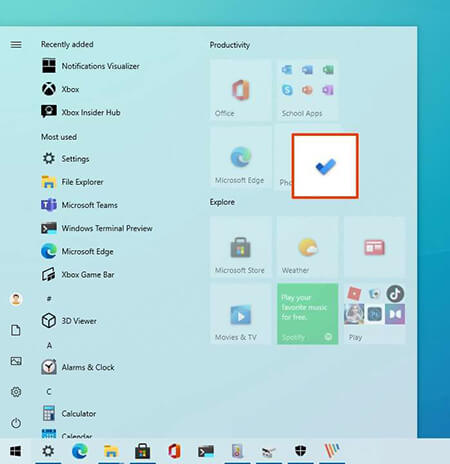The width and height of the screenshot is (450, 464).
Task: Launch Windows Terminal Preview from app list
Action: click(97, 228)
